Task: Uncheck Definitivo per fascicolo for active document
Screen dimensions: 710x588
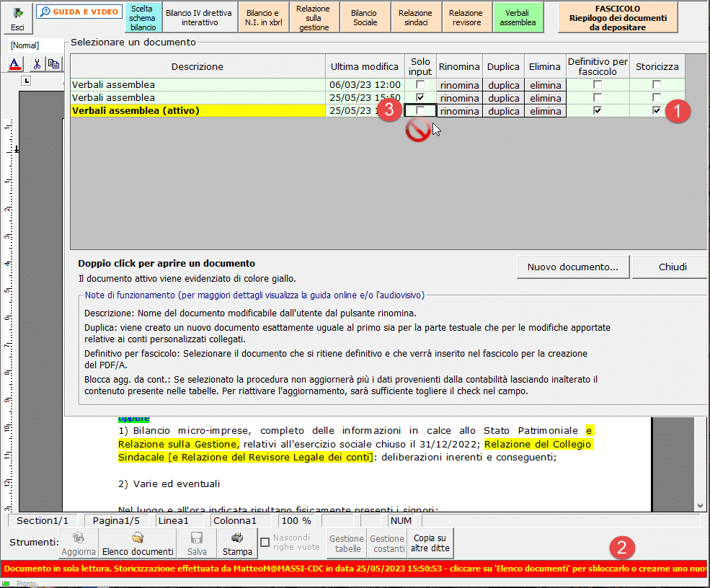Action: (598, 110)
